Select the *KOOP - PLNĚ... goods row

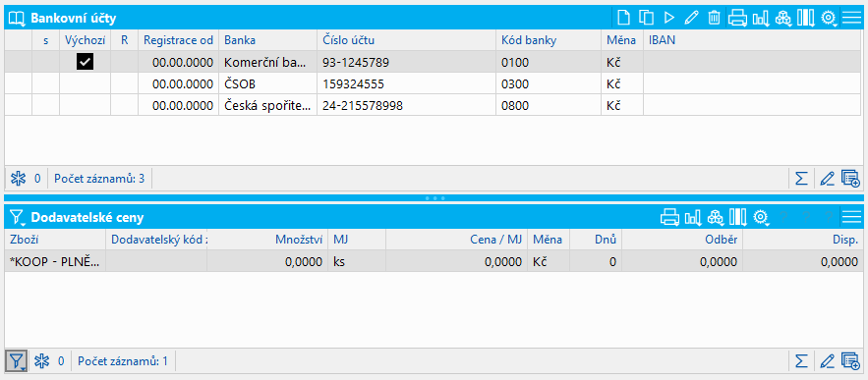point(434,261)
